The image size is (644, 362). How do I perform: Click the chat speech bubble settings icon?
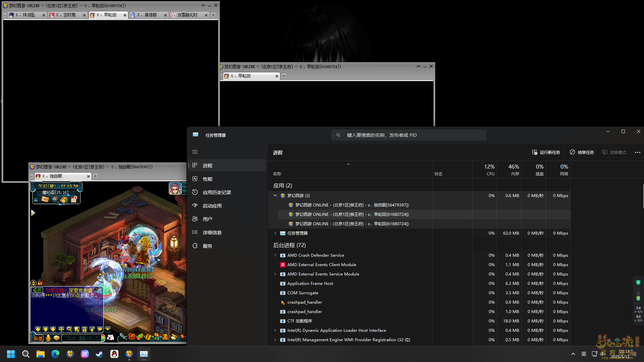[x=100, y=329]
